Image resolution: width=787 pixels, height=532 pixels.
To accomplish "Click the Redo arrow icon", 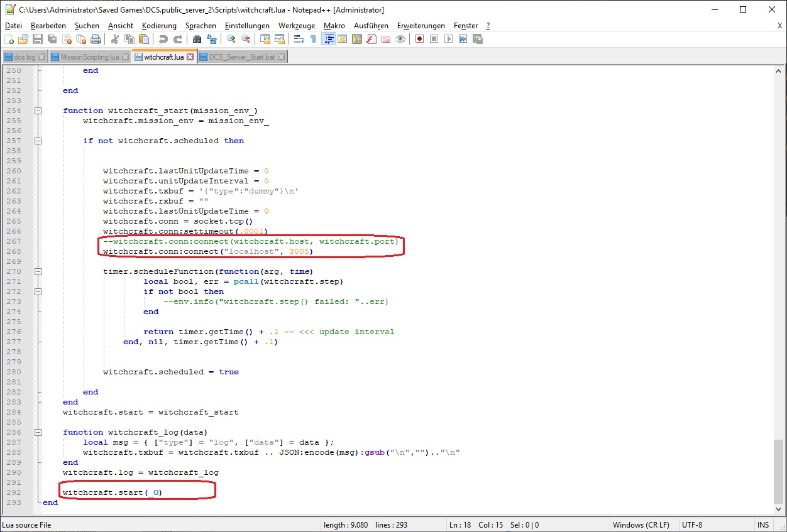I will [178, 39].
